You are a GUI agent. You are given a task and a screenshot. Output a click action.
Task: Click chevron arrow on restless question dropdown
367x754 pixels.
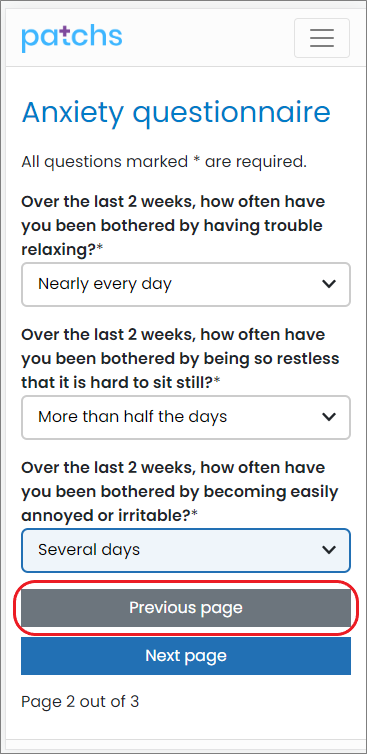[x=329, y=417]
